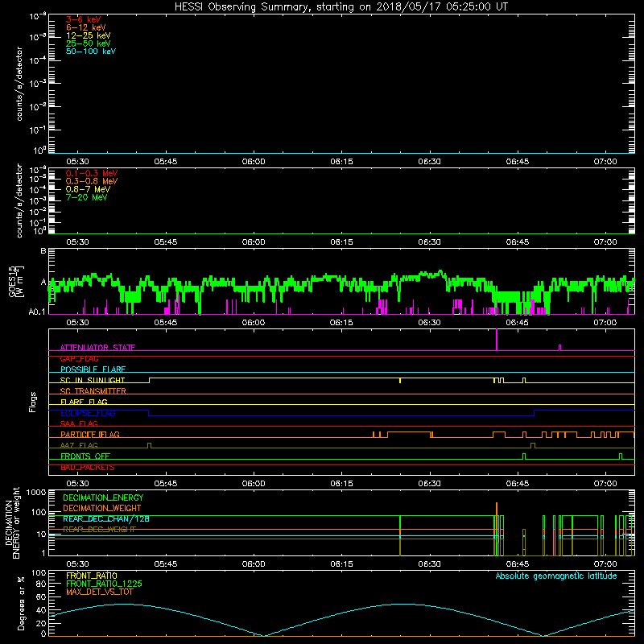Click the green 25-50 keV legend label

click(x=89, y=43)
